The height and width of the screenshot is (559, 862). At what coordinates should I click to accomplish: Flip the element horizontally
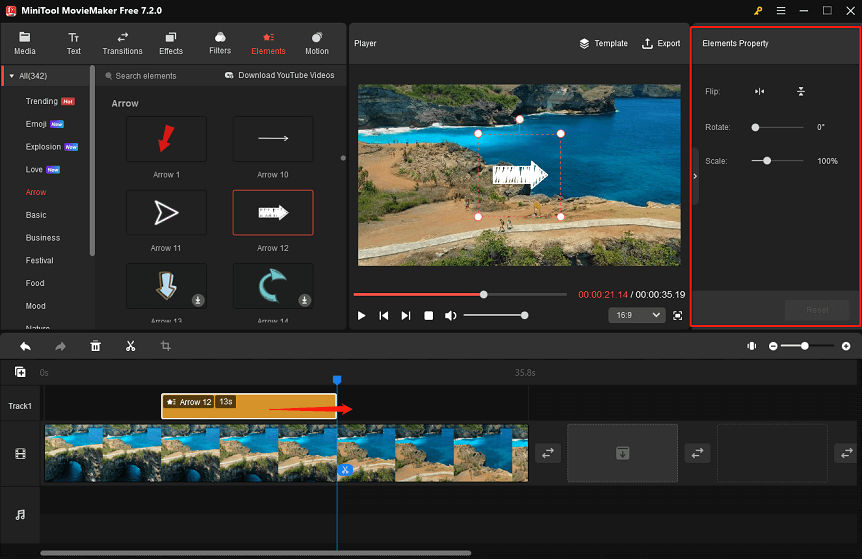coord(759,91)
